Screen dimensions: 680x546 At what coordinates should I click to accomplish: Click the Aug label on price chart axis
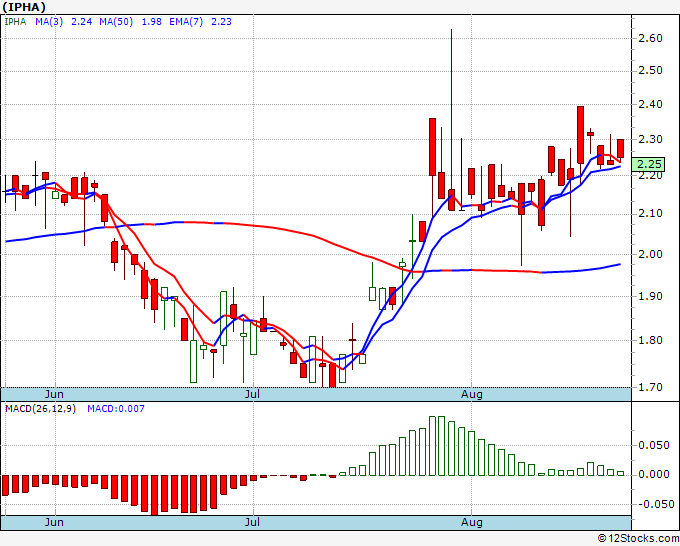[471, 394]
